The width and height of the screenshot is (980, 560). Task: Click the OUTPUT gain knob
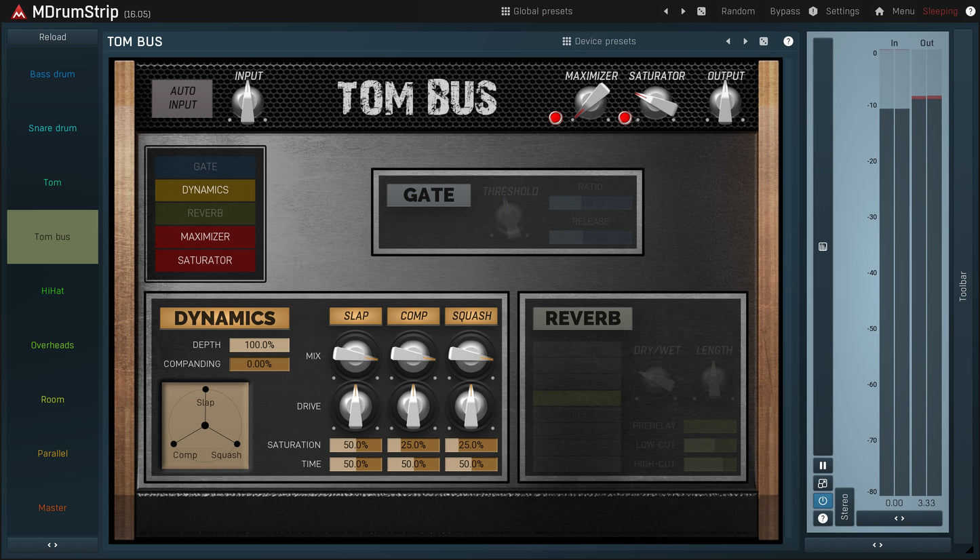[x=725, y=104]
